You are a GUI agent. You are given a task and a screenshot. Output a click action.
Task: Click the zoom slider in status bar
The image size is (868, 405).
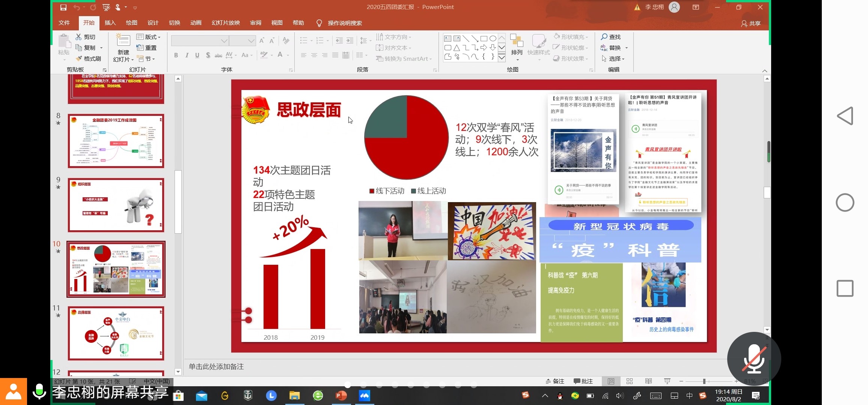coord(704,381)
